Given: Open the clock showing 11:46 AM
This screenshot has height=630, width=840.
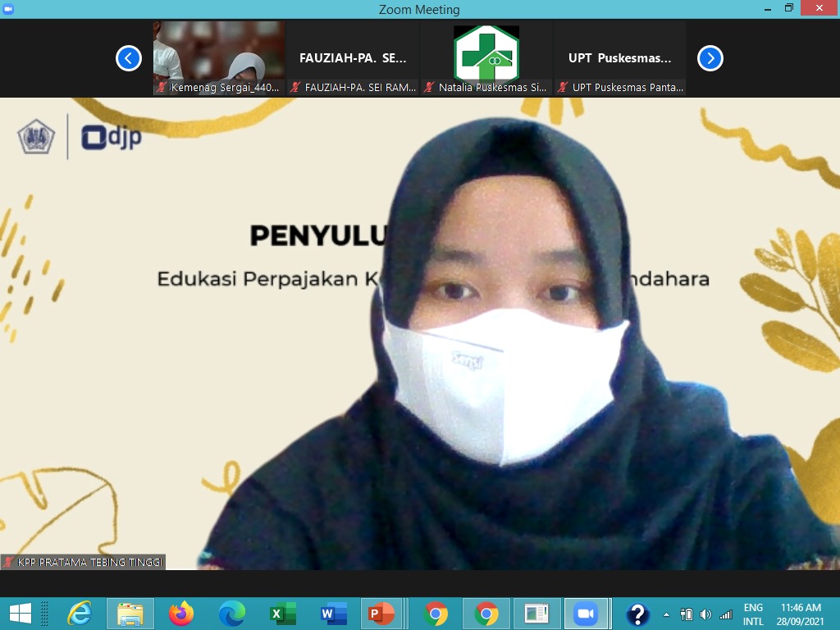Looking at the screenshot, I should click(x=801, y=614).
